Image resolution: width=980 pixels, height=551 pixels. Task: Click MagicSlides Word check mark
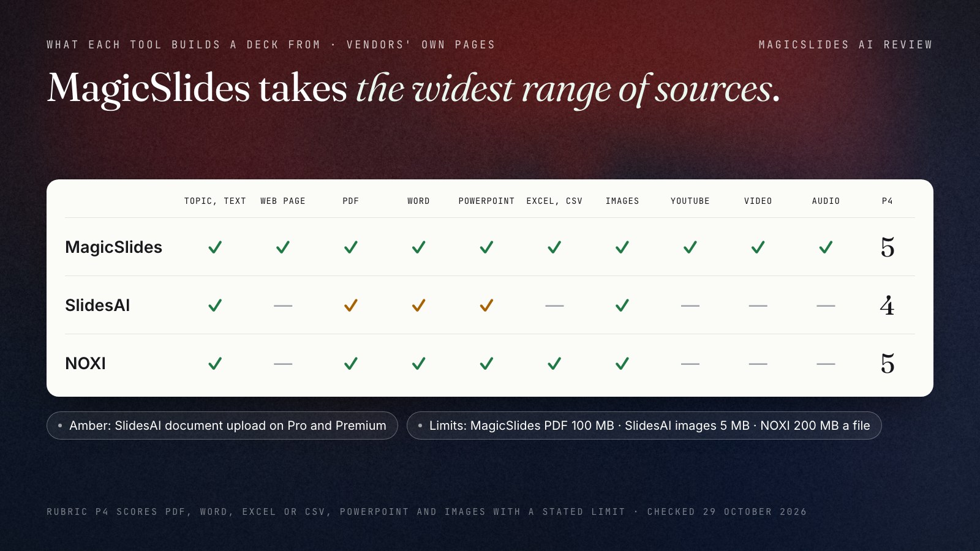418,247
